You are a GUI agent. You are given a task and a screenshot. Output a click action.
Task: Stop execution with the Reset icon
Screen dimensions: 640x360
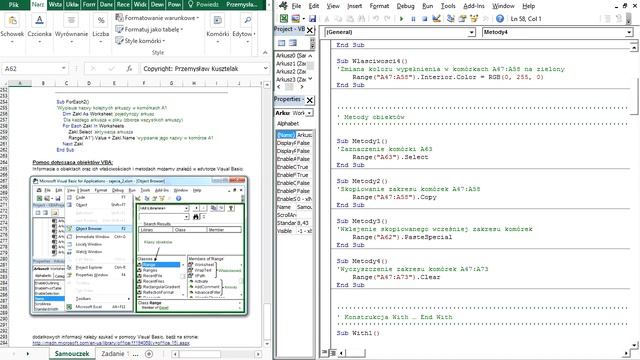tap(424, 18)
